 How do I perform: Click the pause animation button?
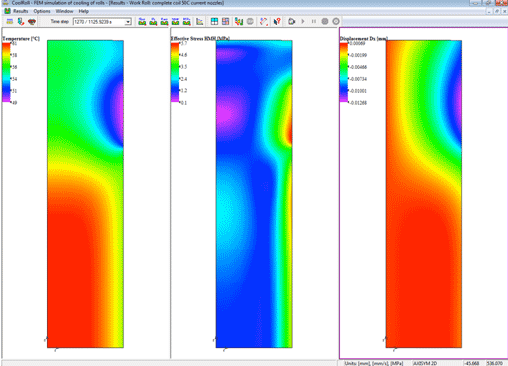[314, 22]
